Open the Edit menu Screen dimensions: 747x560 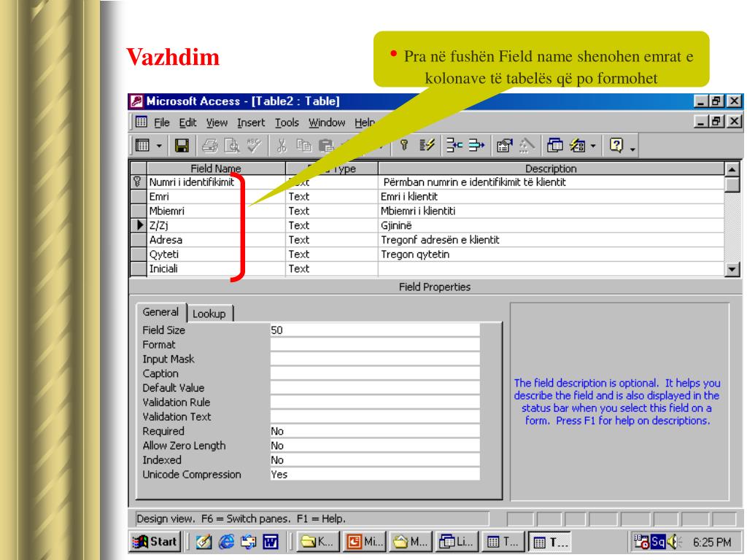(x=187, y=122)
